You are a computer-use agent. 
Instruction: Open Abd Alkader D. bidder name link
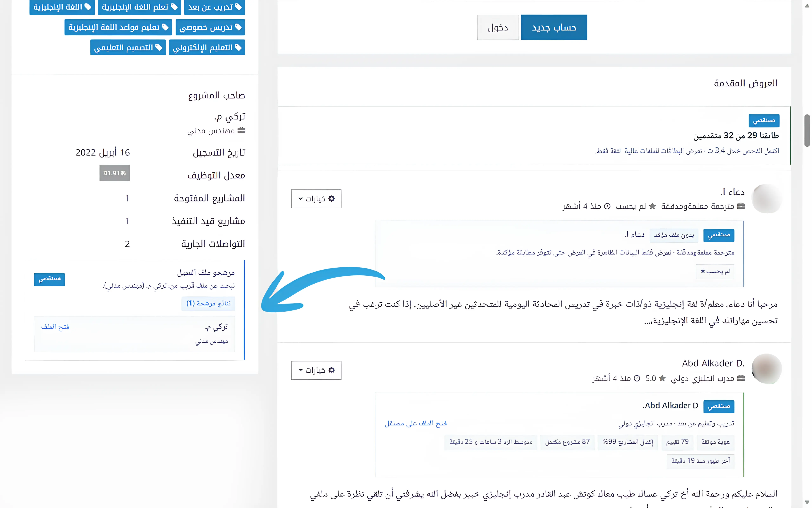point(713,363)
